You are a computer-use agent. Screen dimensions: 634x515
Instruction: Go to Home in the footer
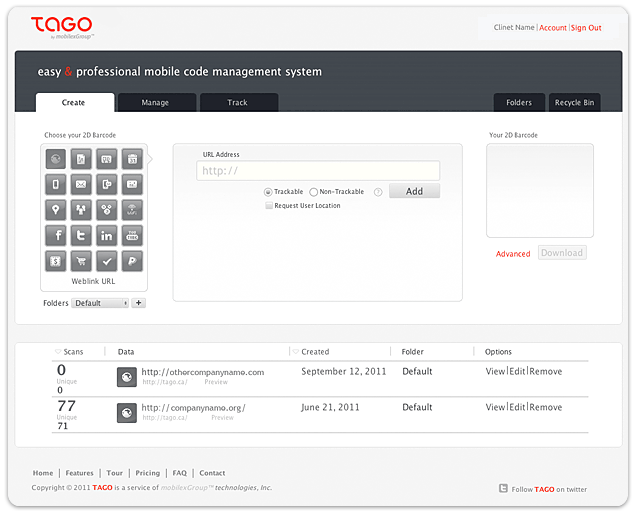pos(43,473)
